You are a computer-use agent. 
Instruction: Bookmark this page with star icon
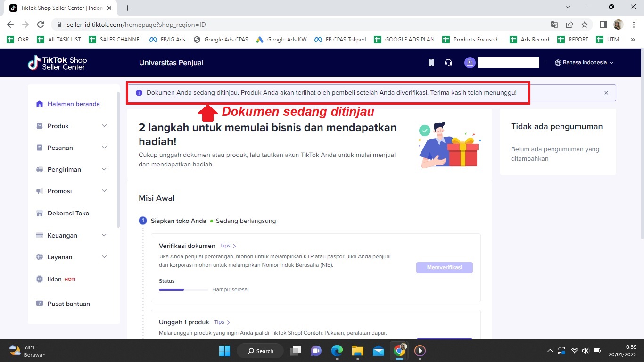click(585, 25)
